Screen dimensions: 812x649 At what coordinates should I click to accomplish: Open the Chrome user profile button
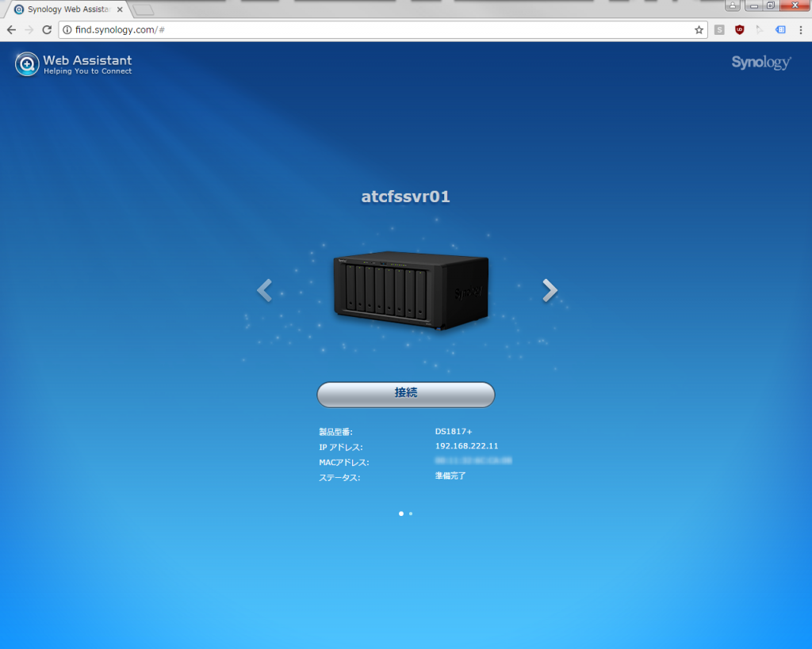732,6
